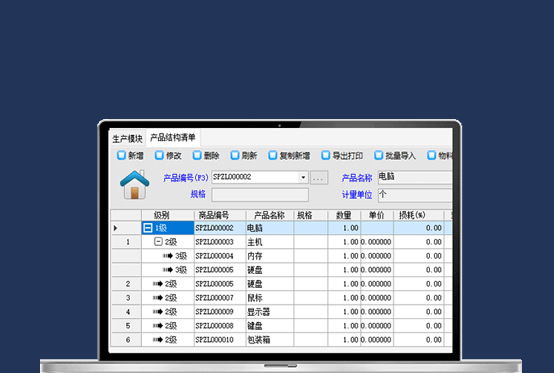The height and width of the screenshot is (373, 554).
Task: Click the highlighted 1级 level cell
Action: point(168,228)
